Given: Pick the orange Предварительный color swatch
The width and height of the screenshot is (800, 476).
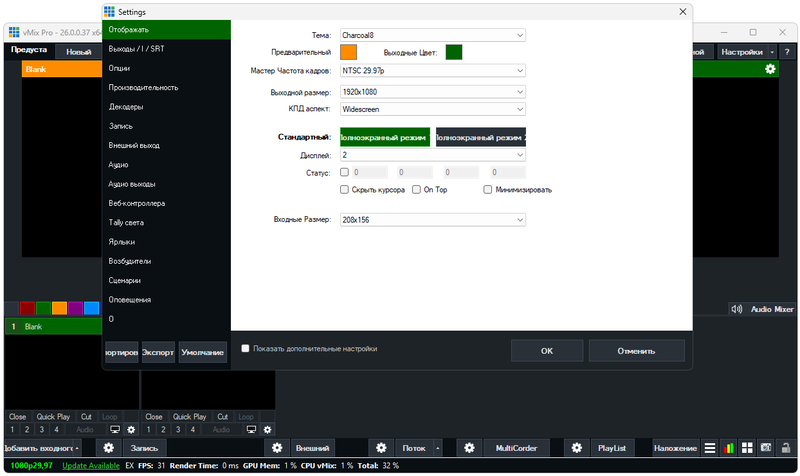Looking at the screenshot, I should click(x=349, y=52).
